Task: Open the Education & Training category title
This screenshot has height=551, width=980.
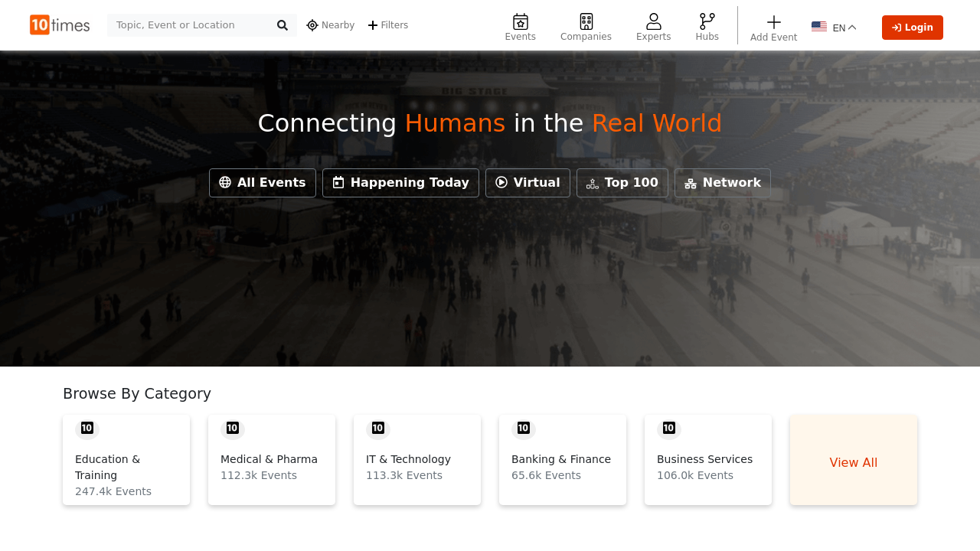Action: click(108, 467)
